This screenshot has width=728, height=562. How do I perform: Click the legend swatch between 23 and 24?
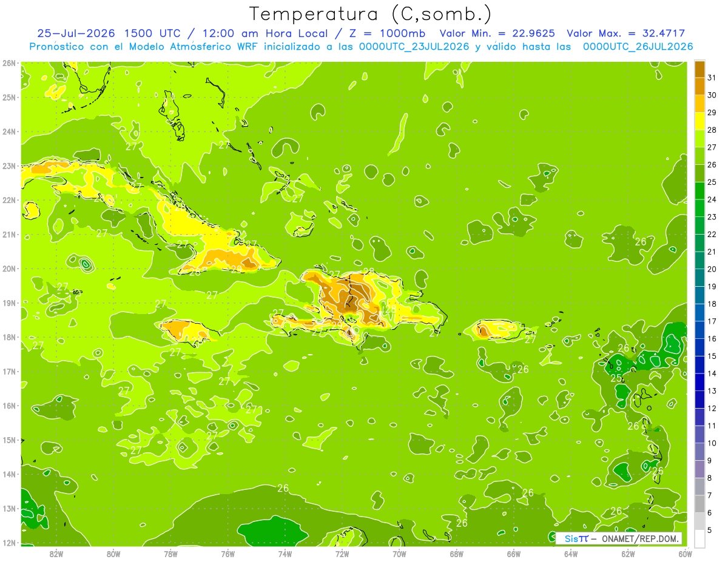699,208
